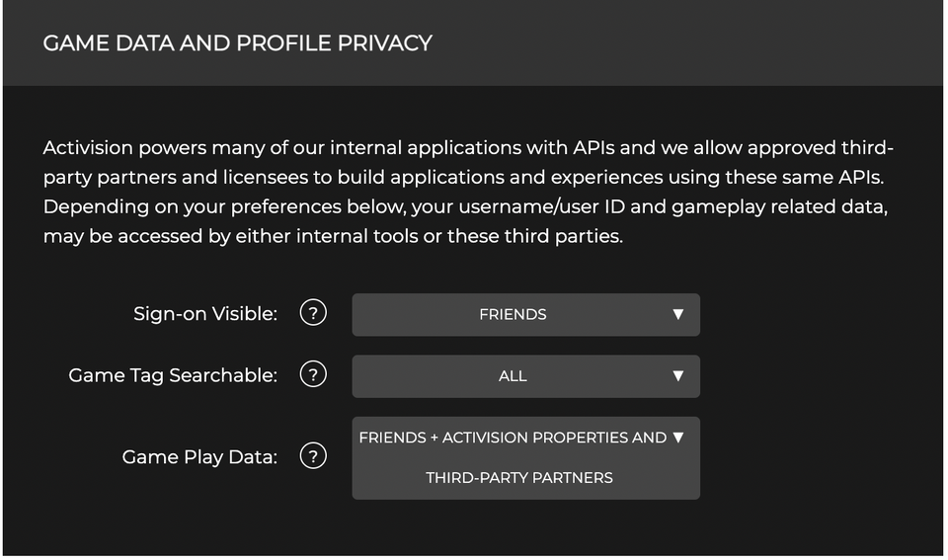948x560 pixels.
Task: Open the Sign-on Visible dropdown
Action: pos(526,314)
